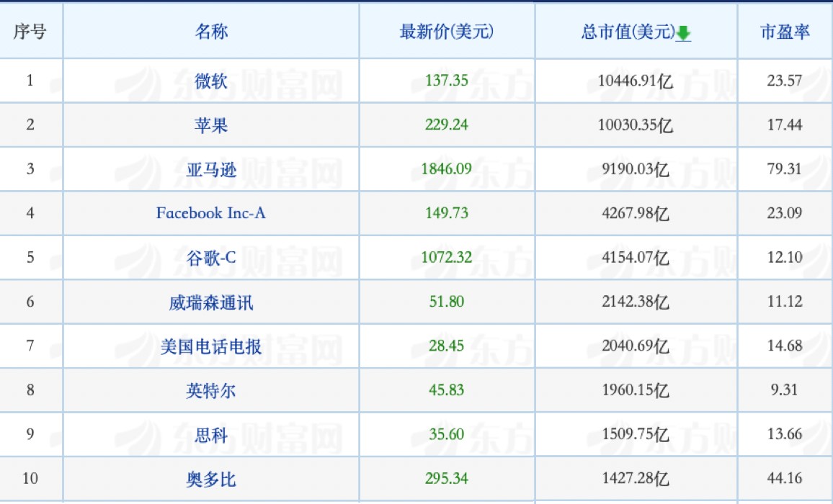This screenshot has width=833, height=504.
Task: Select market cap 2040.69亿
Action: click(636, 346)
